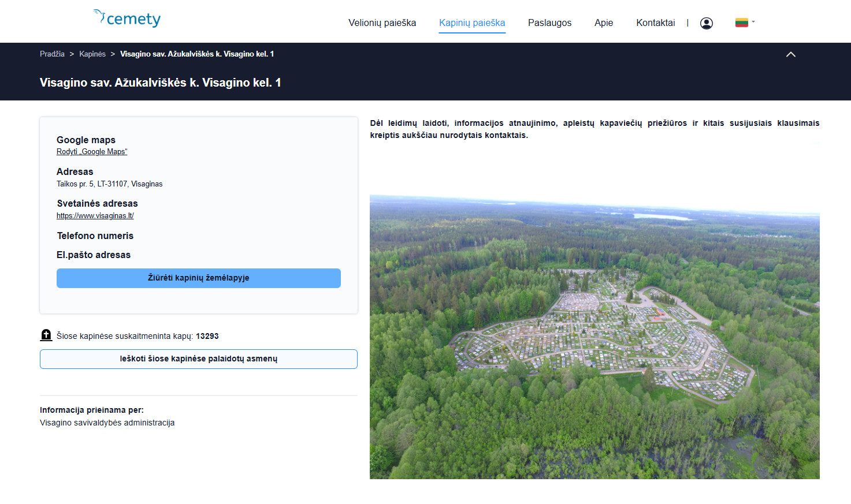Open the user account icon

point(706,23)
